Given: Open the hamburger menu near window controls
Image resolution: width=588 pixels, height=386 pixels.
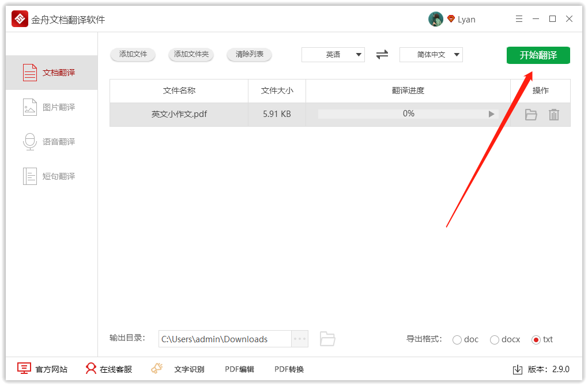Looking at the screenshot, I should click(519, 18).
